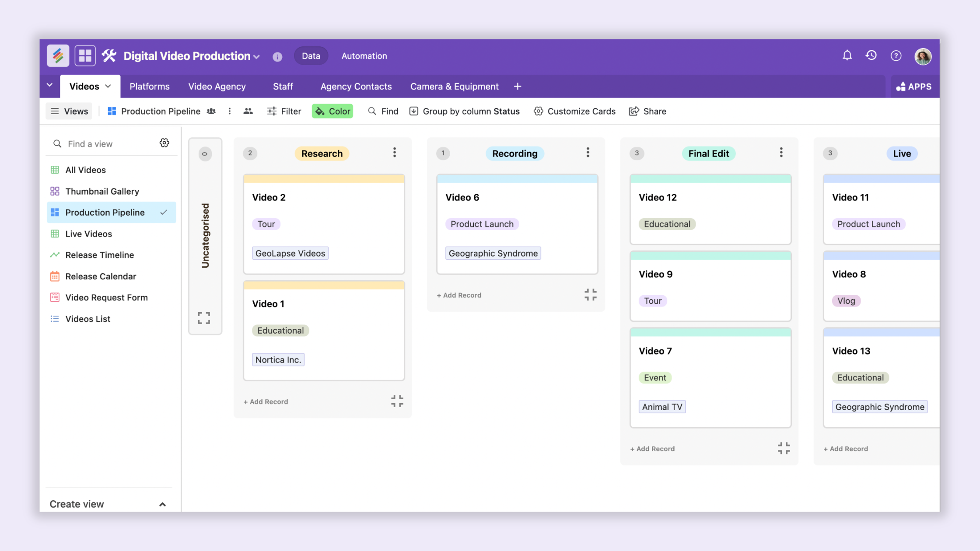Open view options three-dot menu

pyautogui.click(x=230, y=112)
